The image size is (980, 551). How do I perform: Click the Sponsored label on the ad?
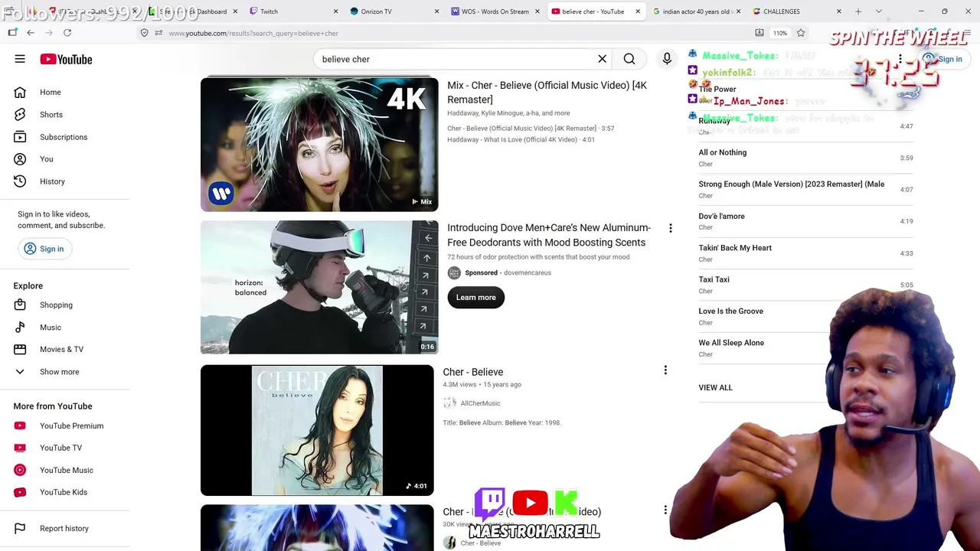[482, 273]
